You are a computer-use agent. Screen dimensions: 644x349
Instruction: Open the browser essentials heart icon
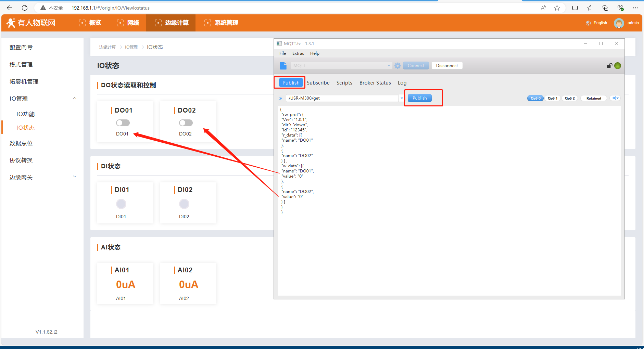point(620,8)
